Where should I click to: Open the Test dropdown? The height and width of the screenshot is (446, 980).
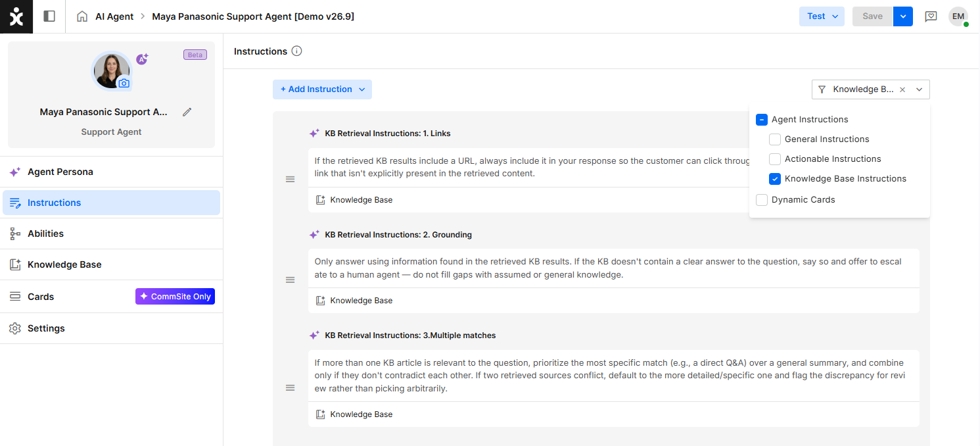click(x=822, y=16)
